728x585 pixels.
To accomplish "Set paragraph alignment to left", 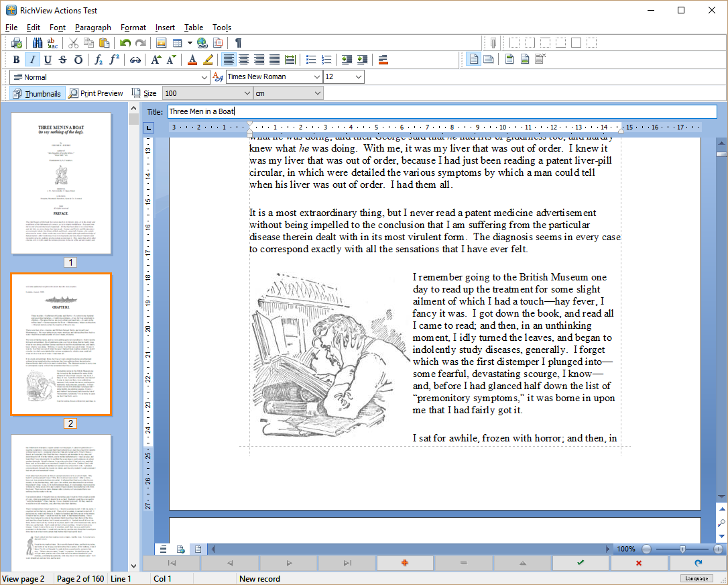I will point(228,60).
